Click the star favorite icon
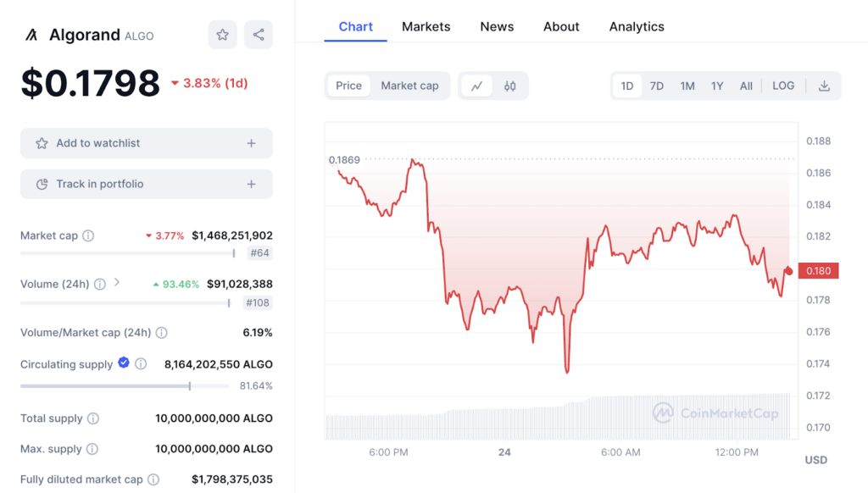 222,35
